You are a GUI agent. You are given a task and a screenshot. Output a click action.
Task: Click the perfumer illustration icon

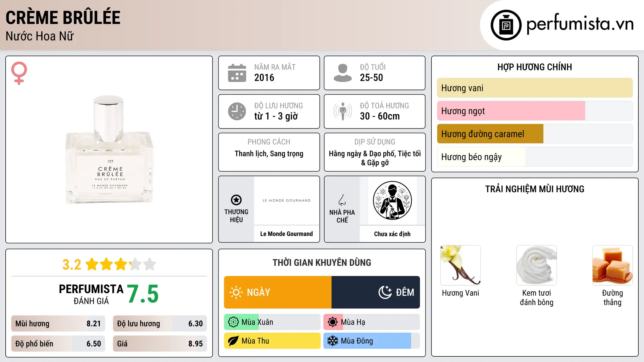pos(392,200)
